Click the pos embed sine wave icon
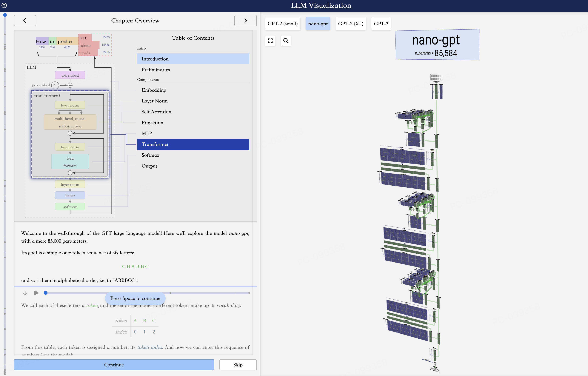 click(x=55, y=85)
